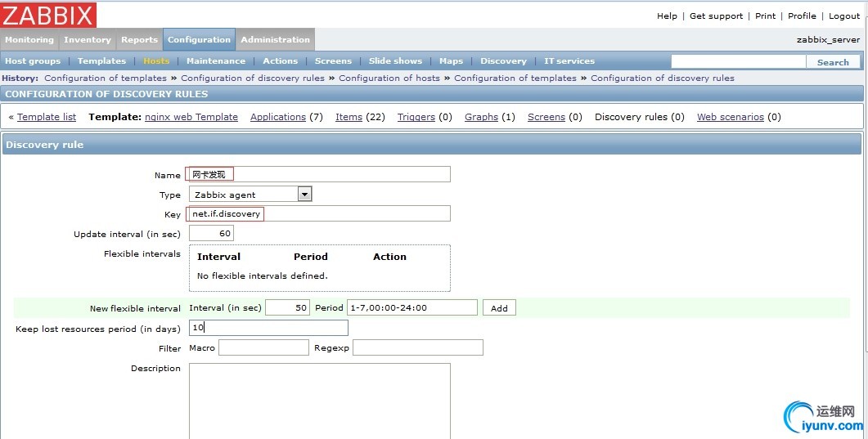Open the Type dropdown arrow
Image resolution: width=868 pixels, height=439 pixels.
305,194
